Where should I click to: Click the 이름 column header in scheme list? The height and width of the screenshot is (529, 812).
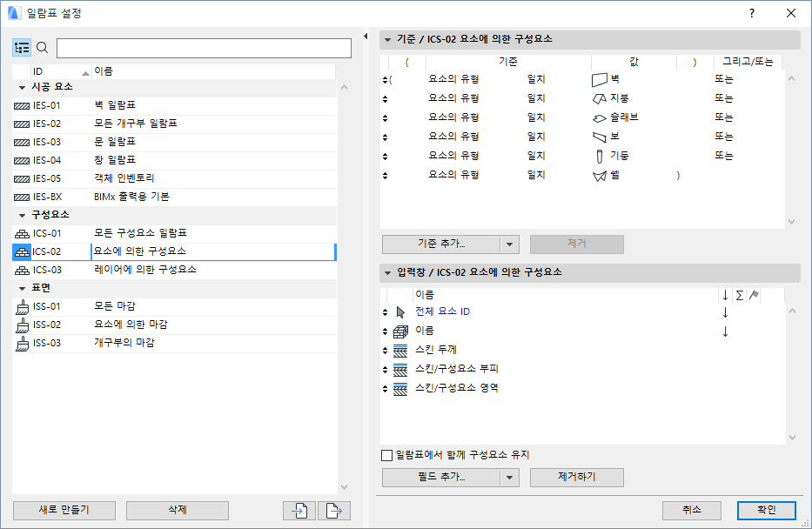[213, 71]
